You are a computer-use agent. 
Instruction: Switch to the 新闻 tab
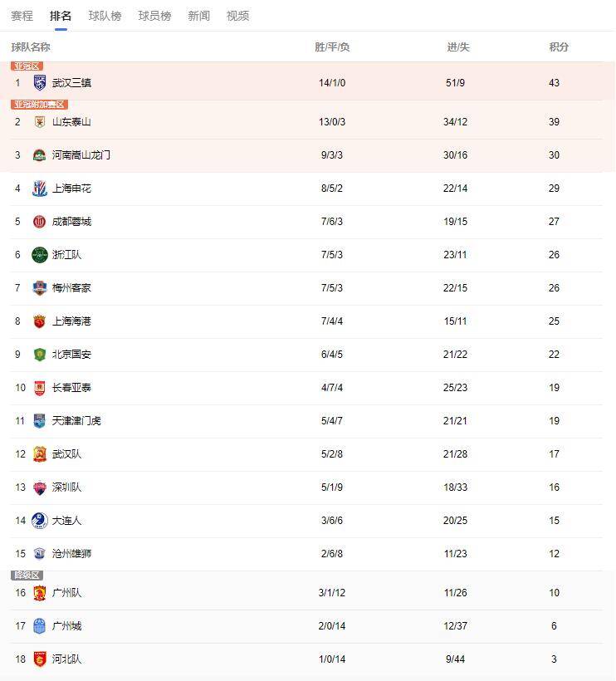point(198,16)
